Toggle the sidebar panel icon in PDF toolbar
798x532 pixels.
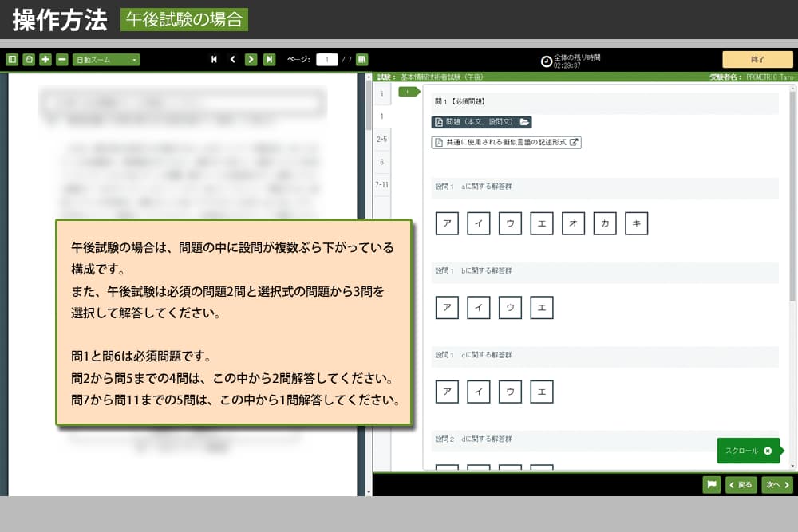coord(12,60)
